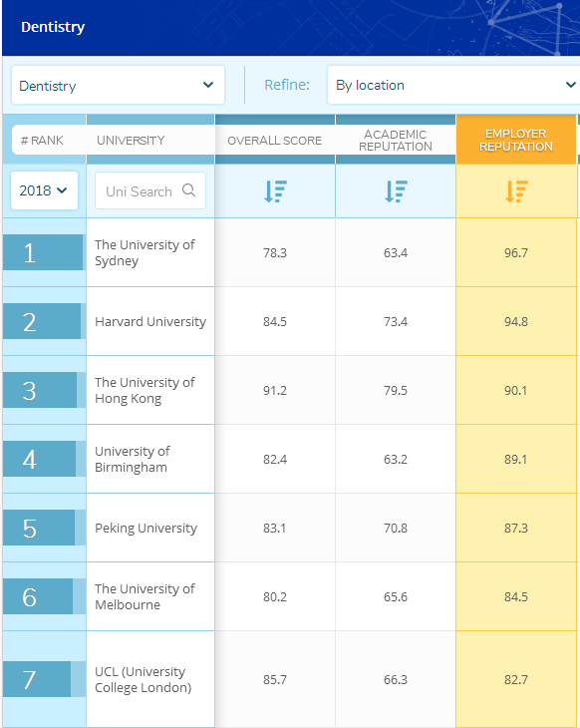Click Harvard overall score 84.5
This screenshot has height=728, width=580.
pos(275,322)
